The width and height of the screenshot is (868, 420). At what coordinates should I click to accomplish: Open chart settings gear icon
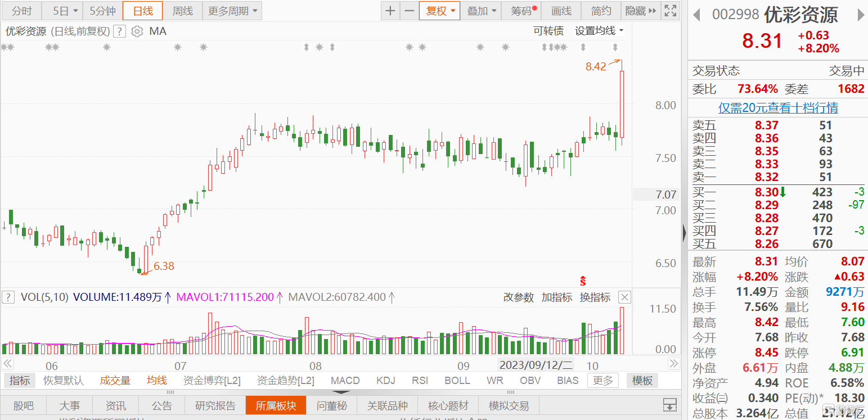[x=137, y=31]
